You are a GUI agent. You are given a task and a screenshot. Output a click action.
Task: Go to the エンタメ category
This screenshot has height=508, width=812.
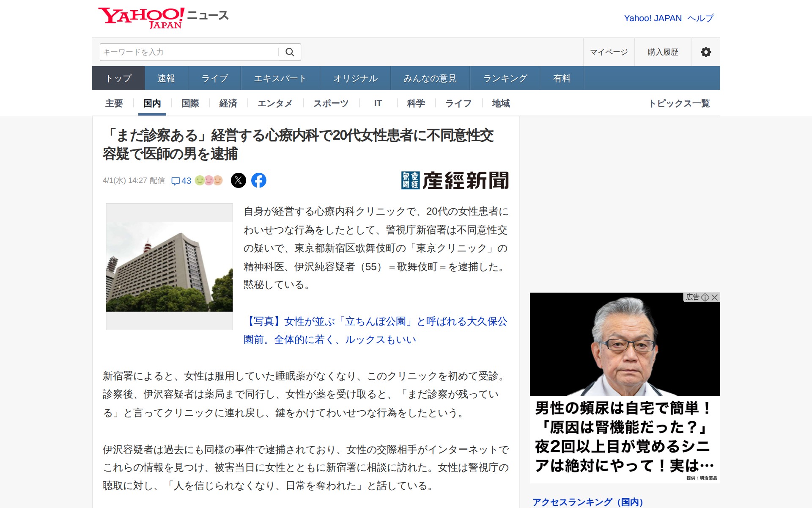[x=275, y=103]
